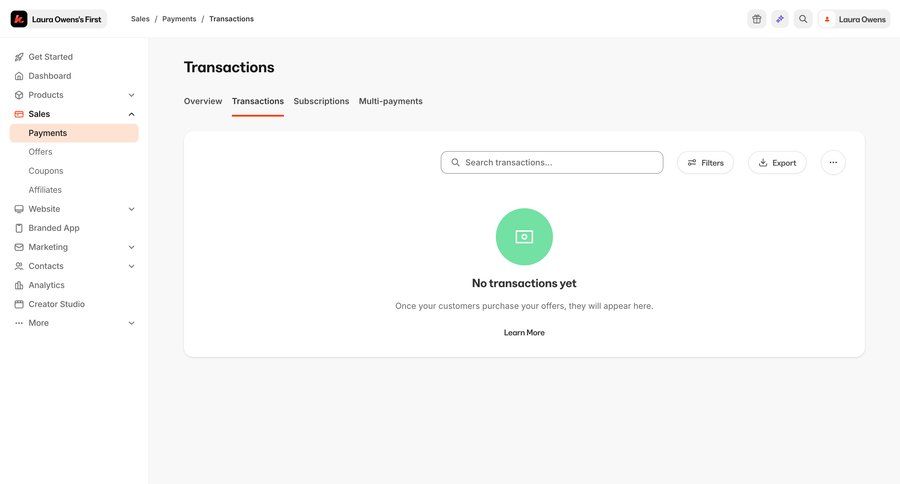Focus the Search transactions field
Viewport: 900px width, 484px height.
[560, 163]
